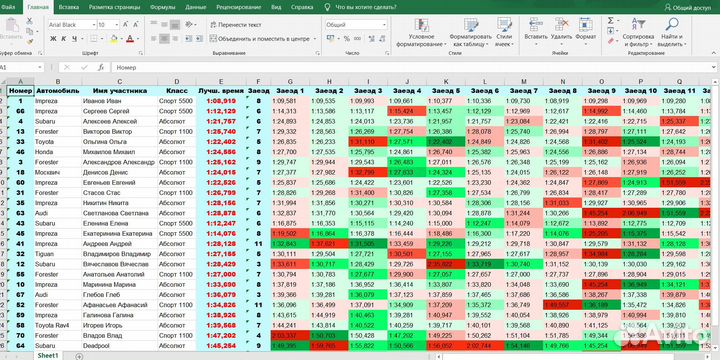720x360 pixels.
Task: Collapse the ribbon with the chevron
Action: click(713, 53)
